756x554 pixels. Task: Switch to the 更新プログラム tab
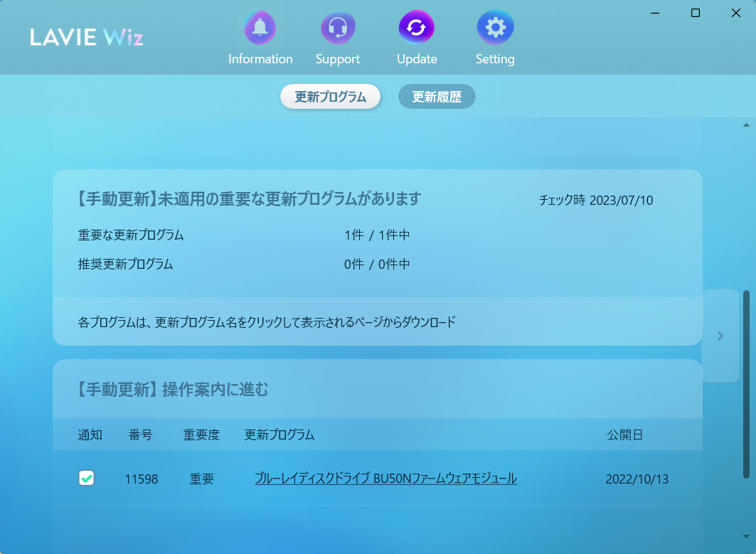coord(330,97)
